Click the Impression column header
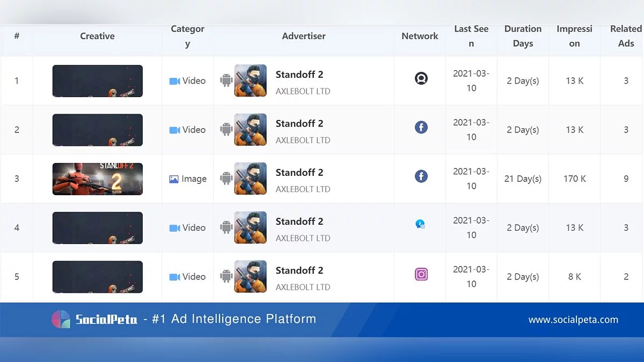Image resolution: width=644 pixels, height=362 pixels. click(574, 36)
